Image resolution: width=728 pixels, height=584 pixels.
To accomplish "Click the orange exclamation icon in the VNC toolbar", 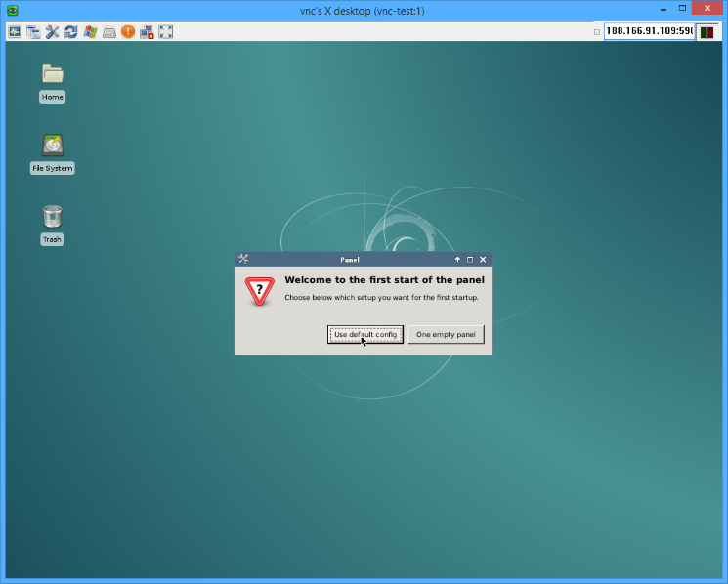I will tap(128, 31).
